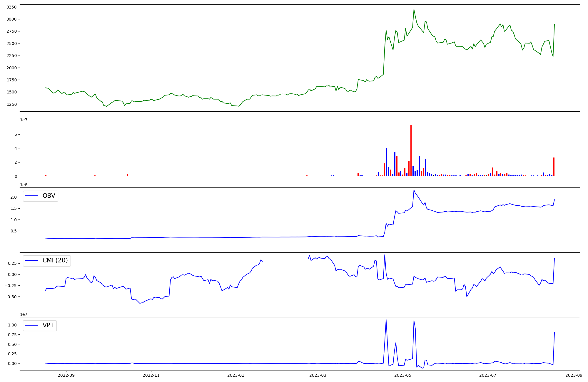Click the VPT legend label

(x=48, y=325)
